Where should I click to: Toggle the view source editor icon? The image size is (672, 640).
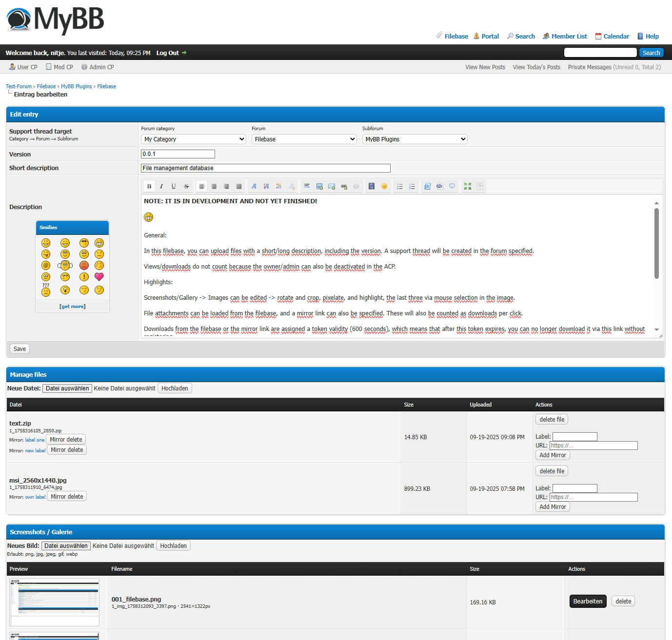[x=480, y=186]
